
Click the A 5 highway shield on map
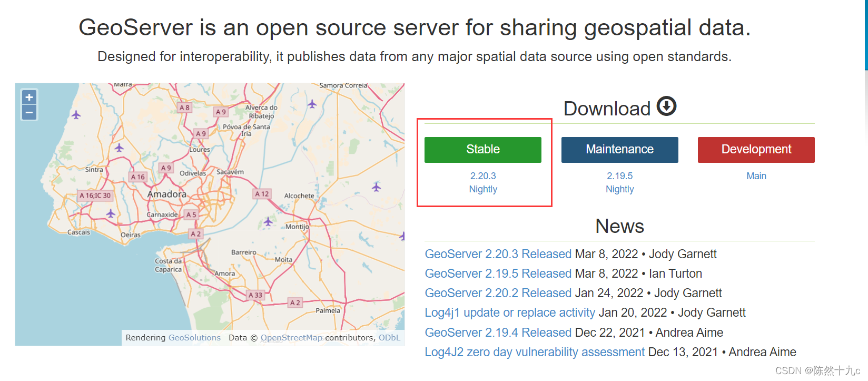pyautogui.click(x=191, y=215)
